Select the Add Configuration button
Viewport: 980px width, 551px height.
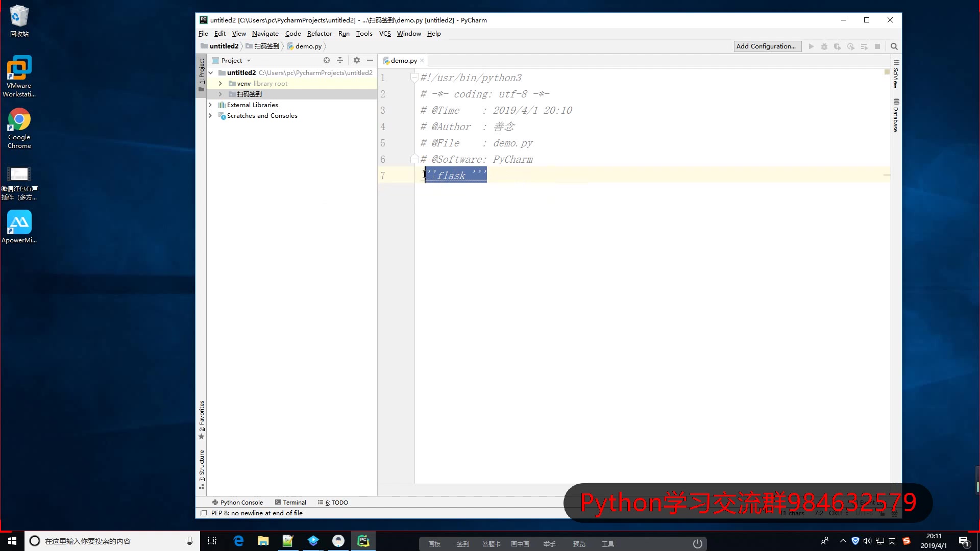pyautogui.click(x=766, y=46)
